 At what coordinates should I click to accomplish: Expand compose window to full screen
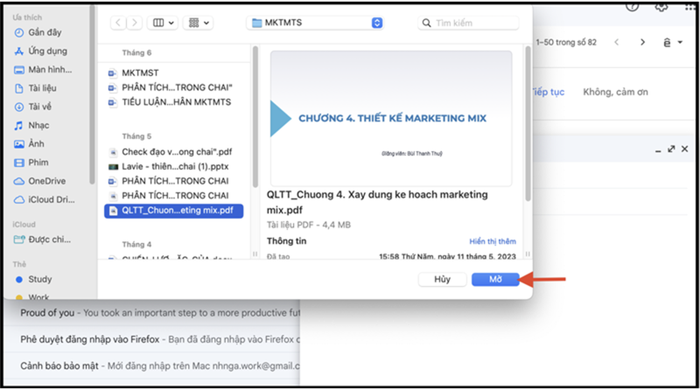[x=671, y=149]
